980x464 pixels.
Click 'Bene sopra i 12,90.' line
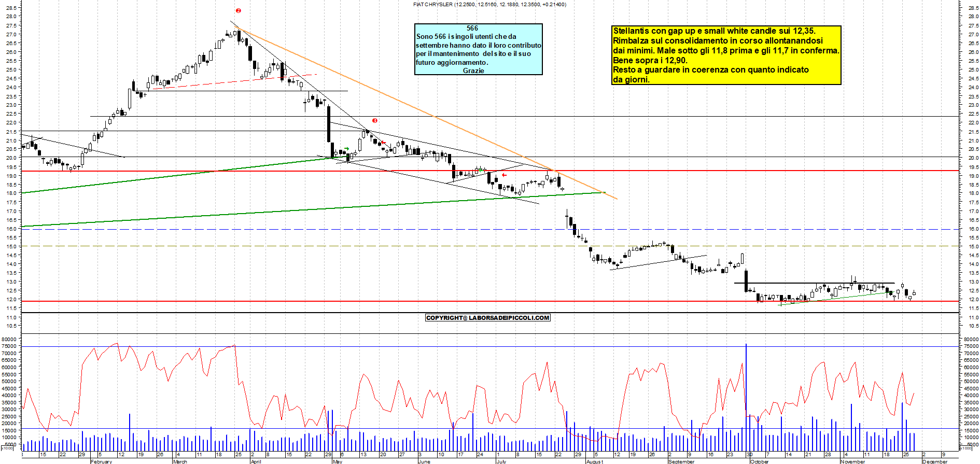point(650,60)
